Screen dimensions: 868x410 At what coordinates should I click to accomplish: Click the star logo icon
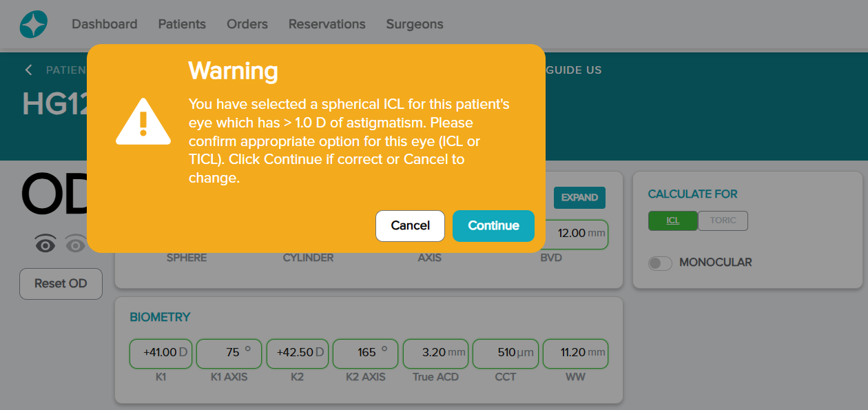[34, 25]
